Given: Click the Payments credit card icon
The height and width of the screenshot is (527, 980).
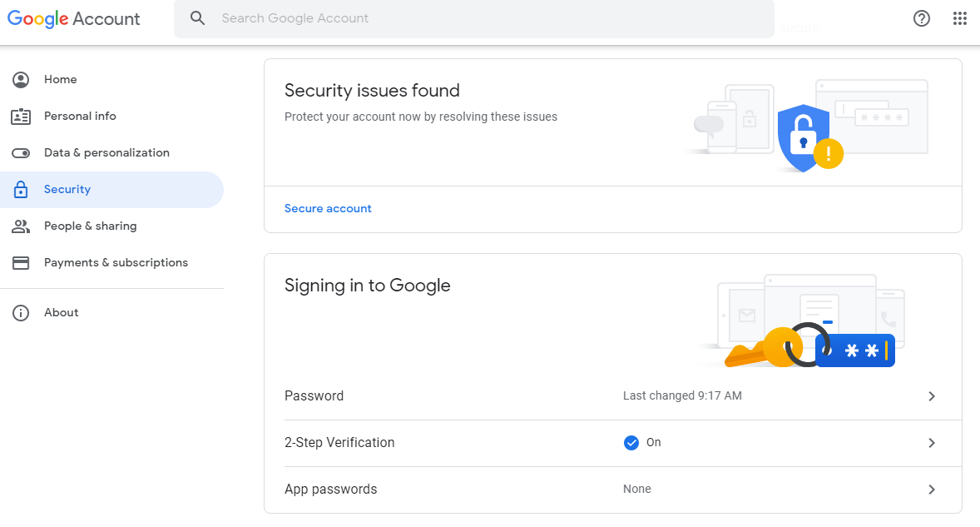Looking at the screenshot, I should pos(21,263).
